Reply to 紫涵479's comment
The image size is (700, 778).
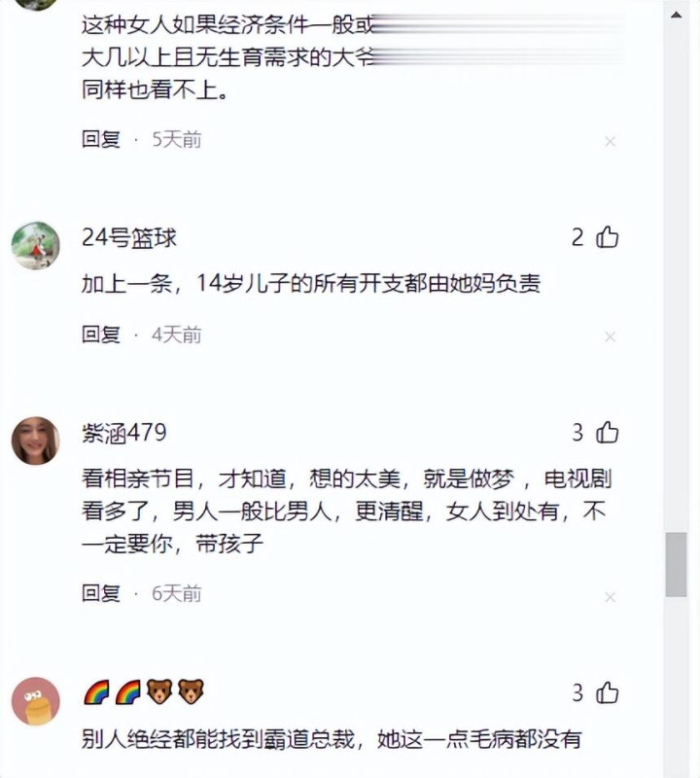pyautogui.click(x=101, y=593)
